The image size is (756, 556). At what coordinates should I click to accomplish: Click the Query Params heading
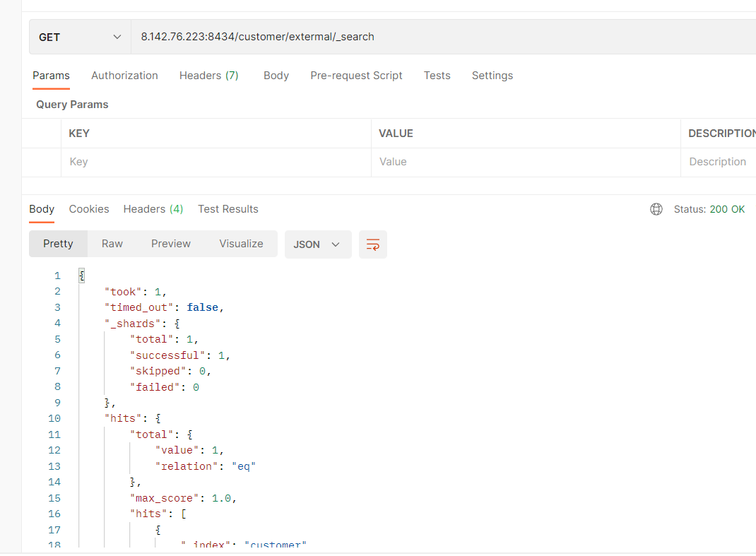point(72,105)
